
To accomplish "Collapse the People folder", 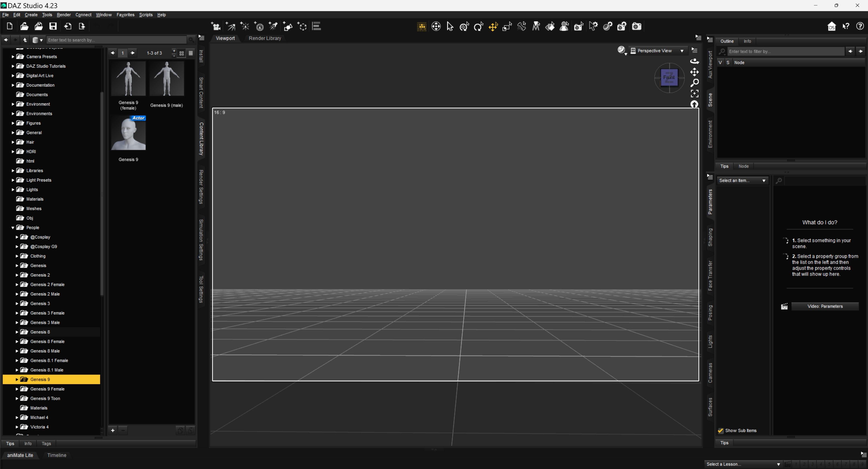I will [13, 228].
